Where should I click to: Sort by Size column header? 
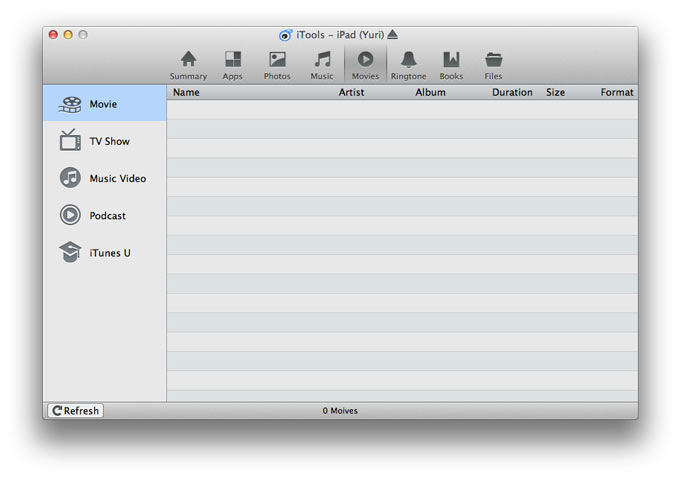555,92
